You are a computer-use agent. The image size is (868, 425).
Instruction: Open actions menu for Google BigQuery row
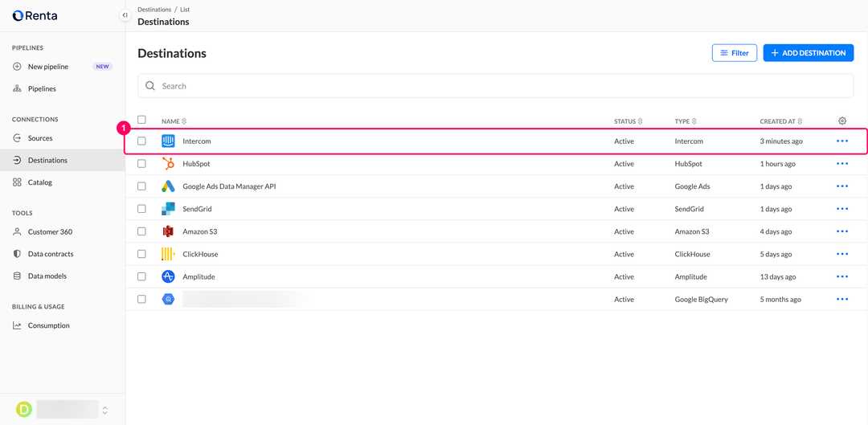(x=842, y=299)
